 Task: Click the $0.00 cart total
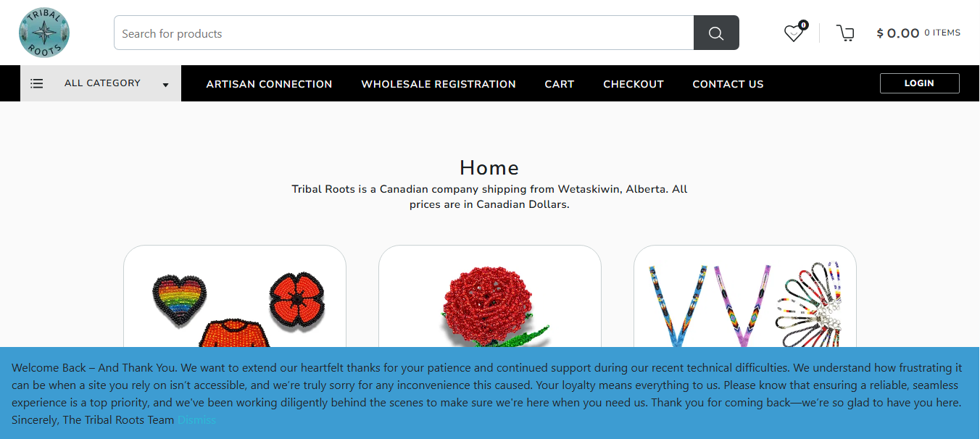(897, 33)
